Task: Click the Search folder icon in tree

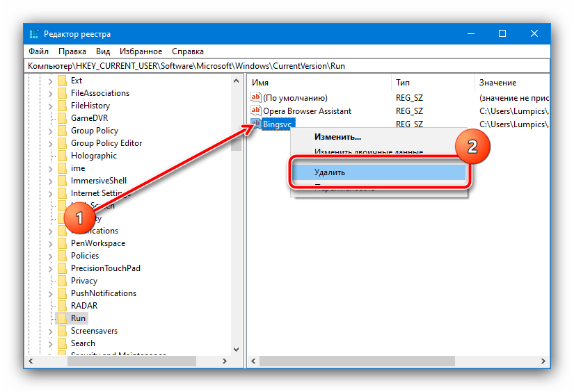Action: coord(63,343)
